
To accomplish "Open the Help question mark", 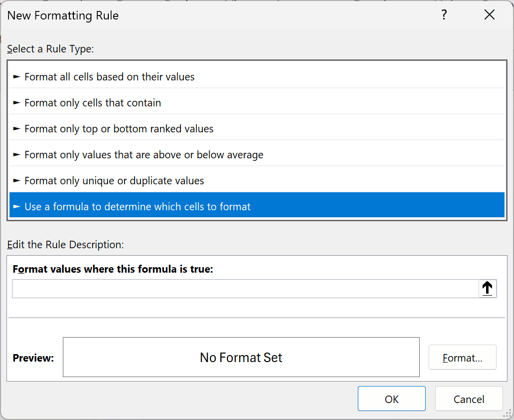I will tap(444, 15).
